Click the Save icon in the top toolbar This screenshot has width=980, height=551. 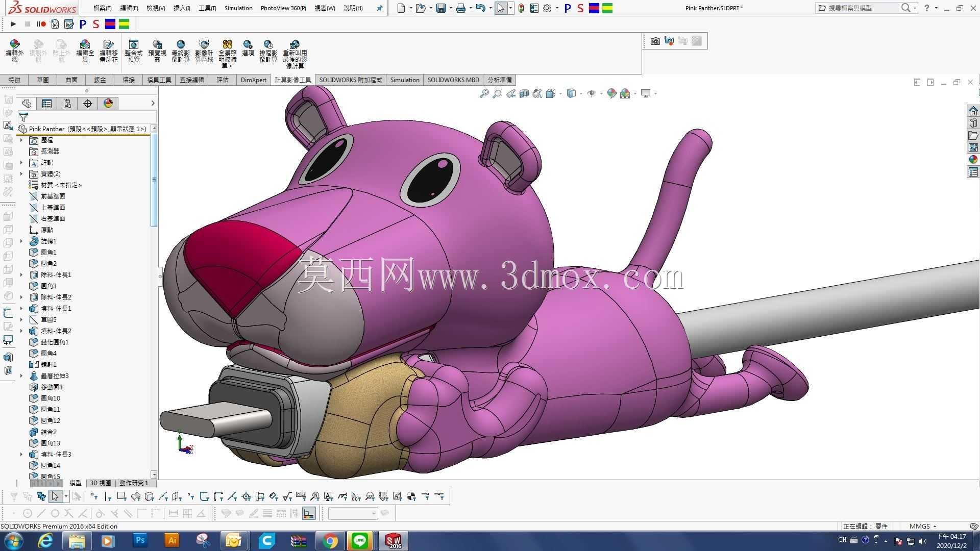(x=441, y=8)
